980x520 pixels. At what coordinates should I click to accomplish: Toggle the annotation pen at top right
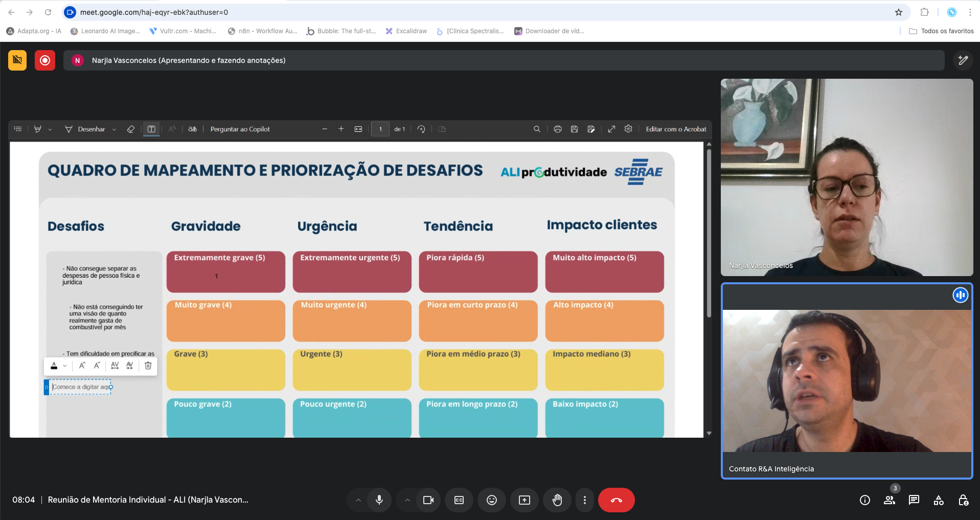[963, 60]
